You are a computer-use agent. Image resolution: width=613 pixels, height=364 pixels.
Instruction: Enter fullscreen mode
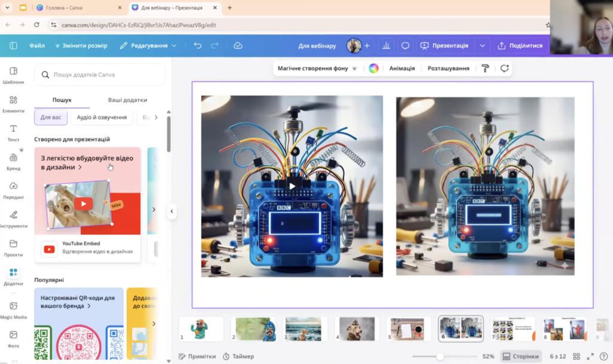pyautogui.click(x=590, y=356)
